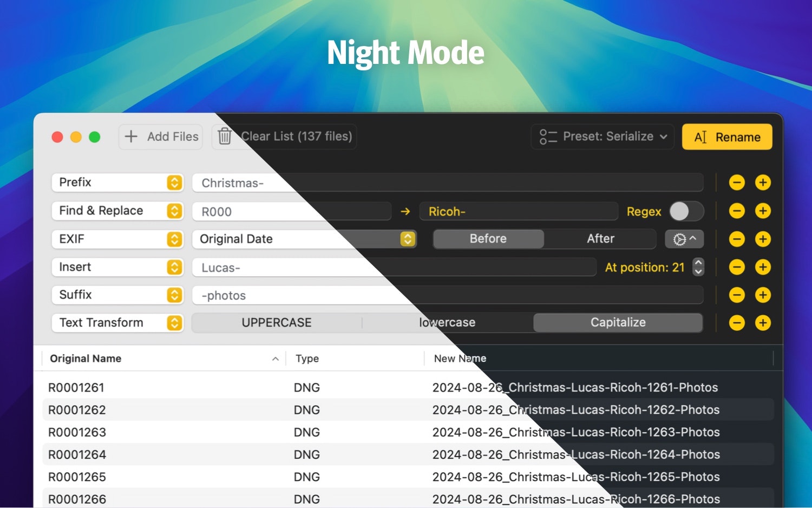
Task: Open the Original Date EXIF field dropdown
Action: pos(304,239)
